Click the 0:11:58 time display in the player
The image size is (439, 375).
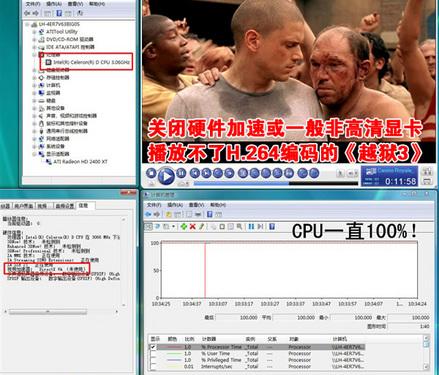pos(400,181)
